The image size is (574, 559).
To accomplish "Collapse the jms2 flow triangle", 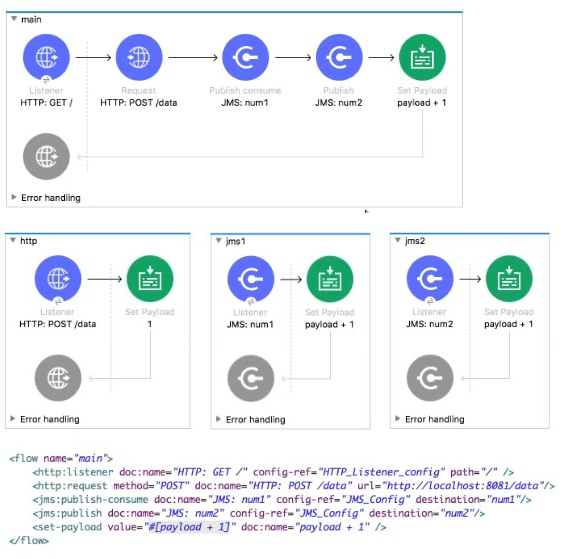I will coord(398,240).
